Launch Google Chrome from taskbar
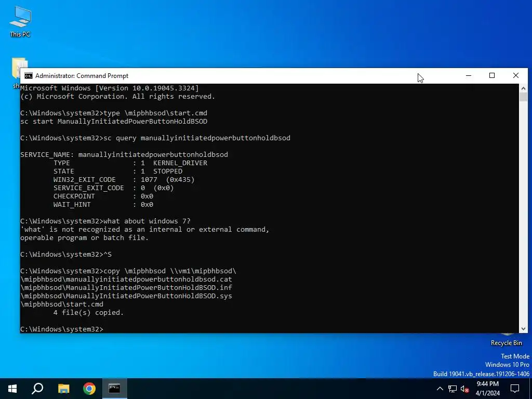 [89, 389]
